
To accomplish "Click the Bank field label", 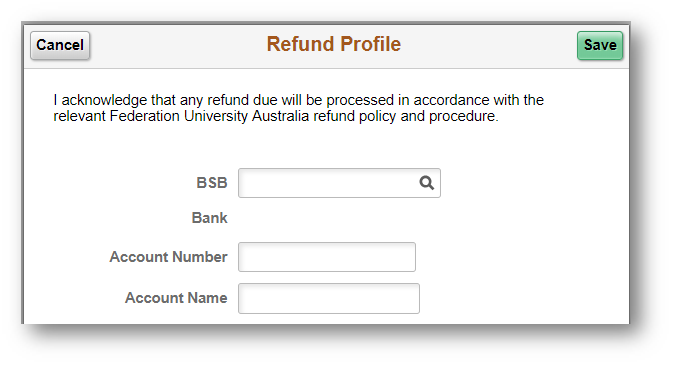I will (209, 218).
